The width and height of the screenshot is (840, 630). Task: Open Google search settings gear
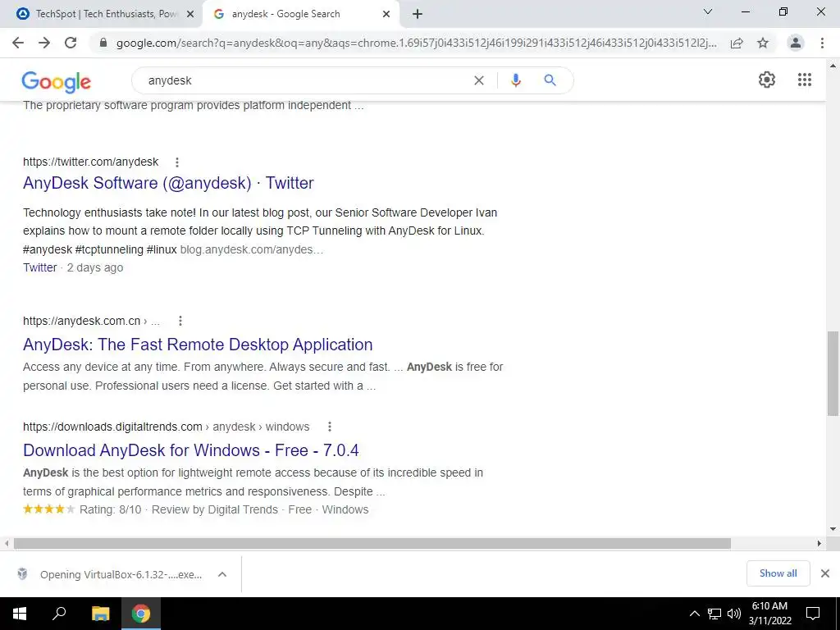coord(767,80)
